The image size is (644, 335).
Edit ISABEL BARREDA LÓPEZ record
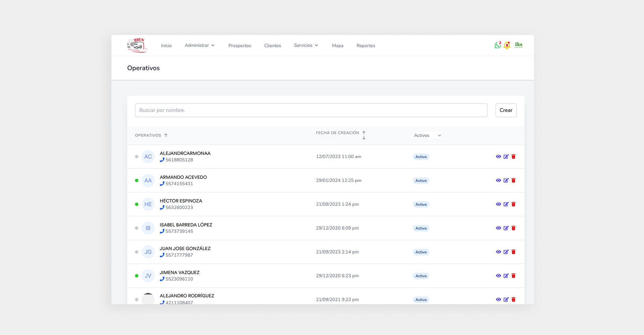pos(506,228)
